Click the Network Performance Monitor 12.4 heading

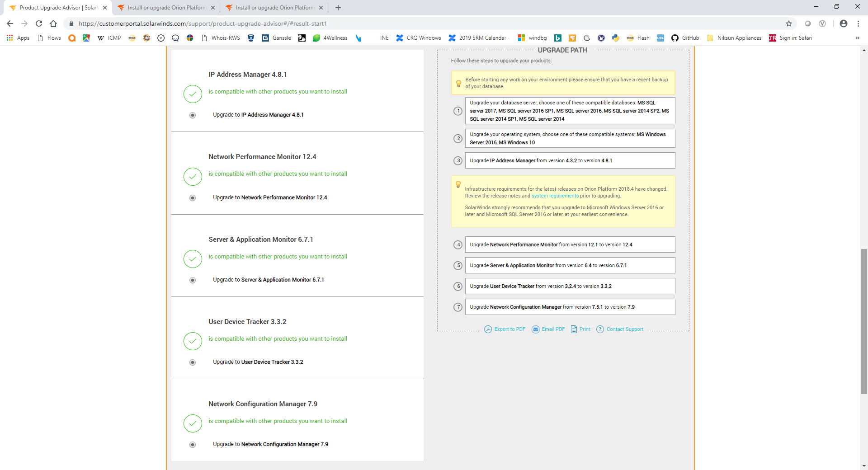click(262, 157)
